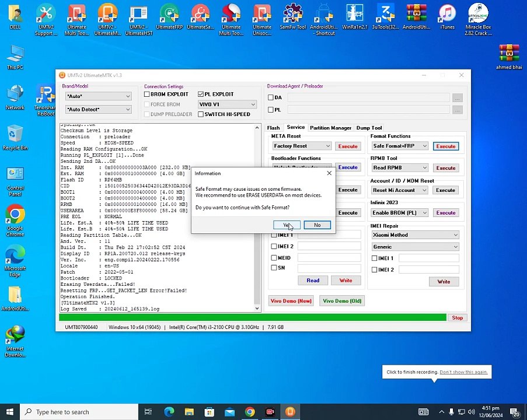The width and height of the screenshot is (527, 420).
Task: Check the DA download agent checkbox
Action: (271, 97)
